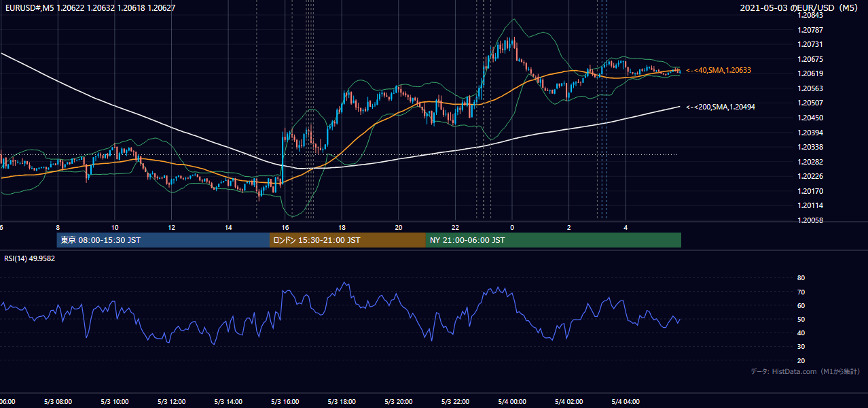Click price axis value 1.20338
The height and width of the screenshot is (408, 868).
click(x=810, y=147)
